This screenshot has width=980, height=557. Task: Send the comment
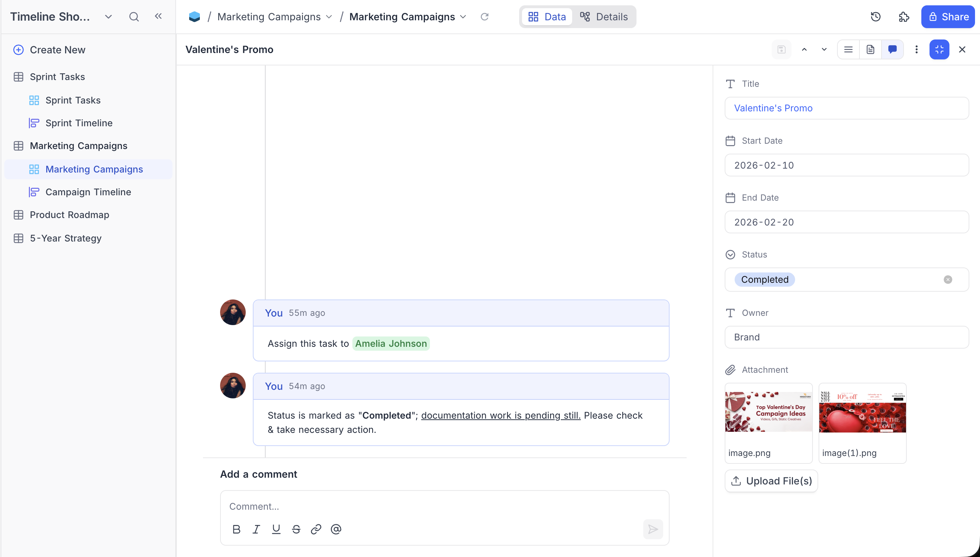[x=653, y=529]
